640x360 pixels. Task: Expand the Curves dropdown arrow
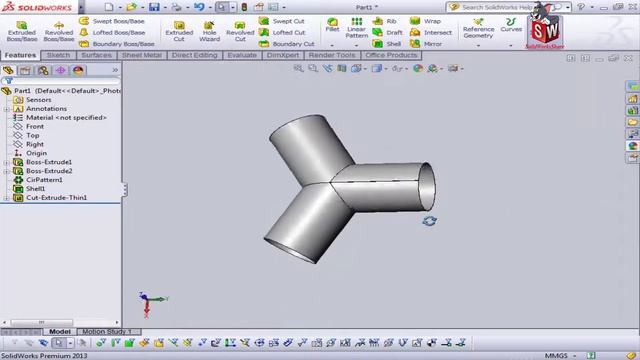coord(511,45)
